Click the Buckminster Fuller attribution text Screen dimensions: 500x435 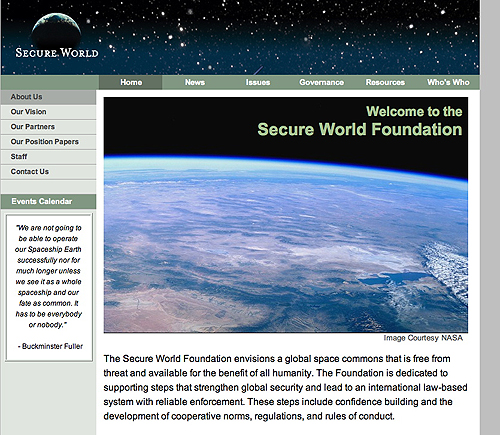click(50, 346)
